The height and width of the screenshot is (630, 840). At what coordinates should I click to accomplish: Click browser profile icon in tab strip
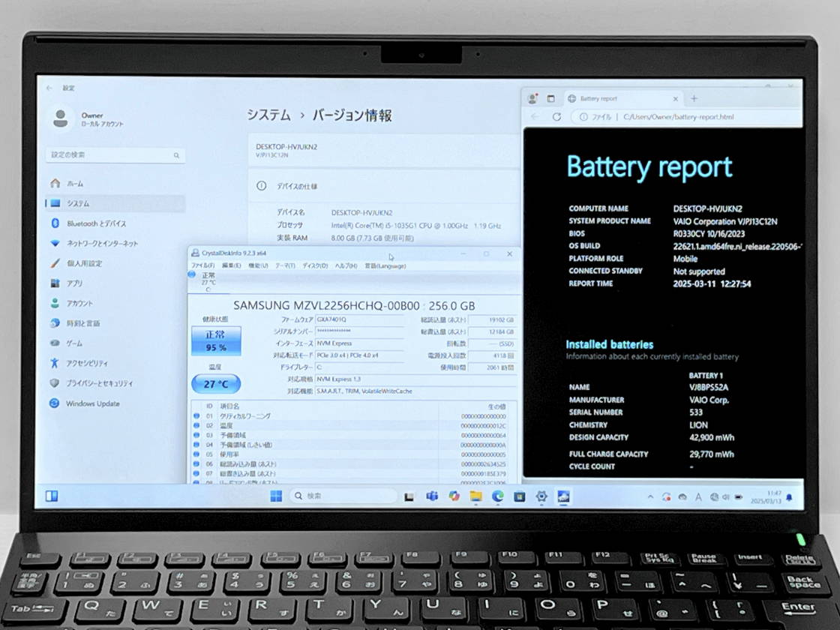coord(532,98)
